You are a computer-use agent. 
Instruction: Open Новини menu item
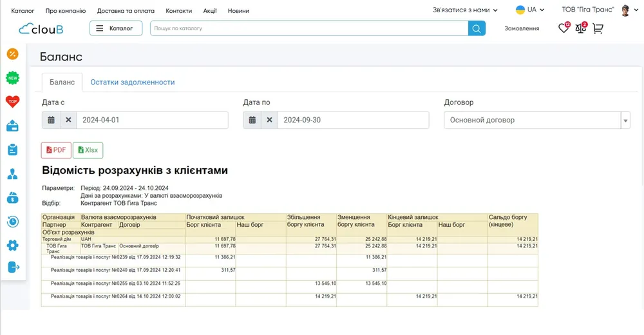pos(239,11)
